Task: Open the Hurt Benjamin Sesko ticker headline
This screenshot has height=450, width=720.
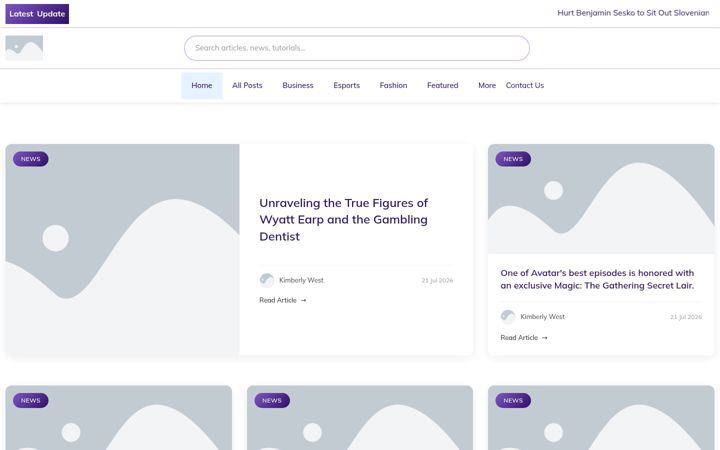Action: 633,13
